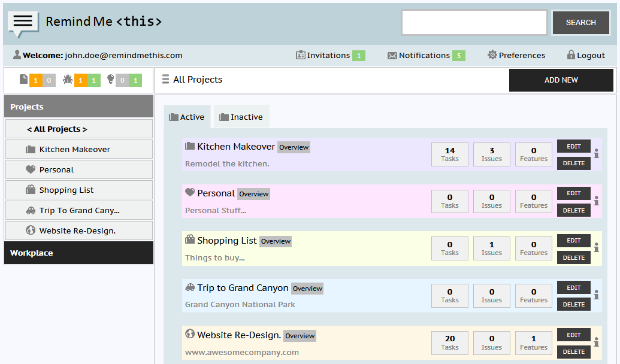620x364 pixels.
Task: Select Trip To Grand Canyon in sidebar
Action: point(79,210)
